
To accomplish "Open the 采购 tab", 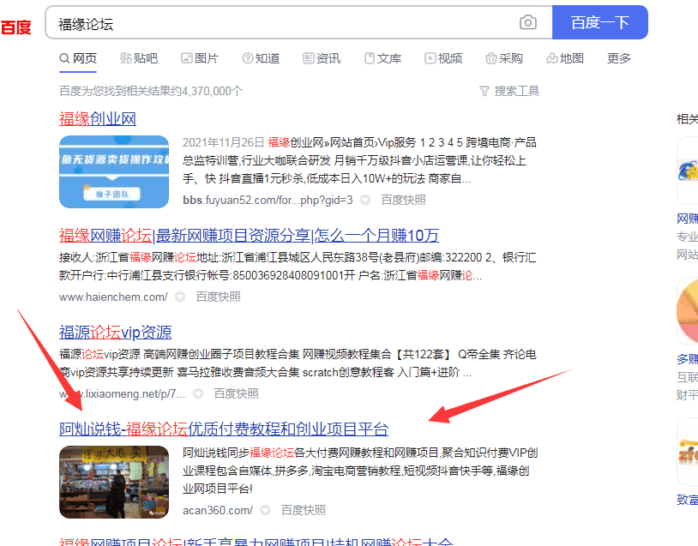I will point(504,58).
